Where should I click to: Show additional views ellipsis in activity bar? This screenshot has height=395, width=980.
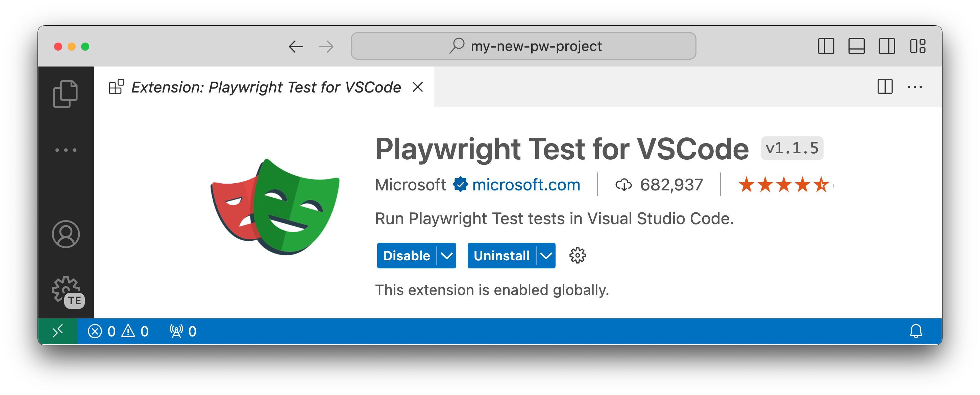[66, 150]
